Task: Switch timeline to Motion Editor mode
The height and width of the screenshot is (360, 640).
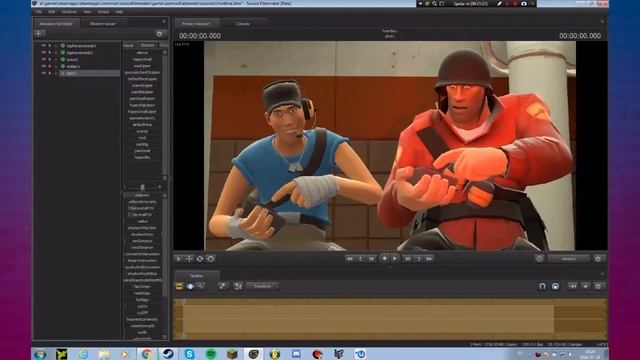Action: tap(190, 286)
